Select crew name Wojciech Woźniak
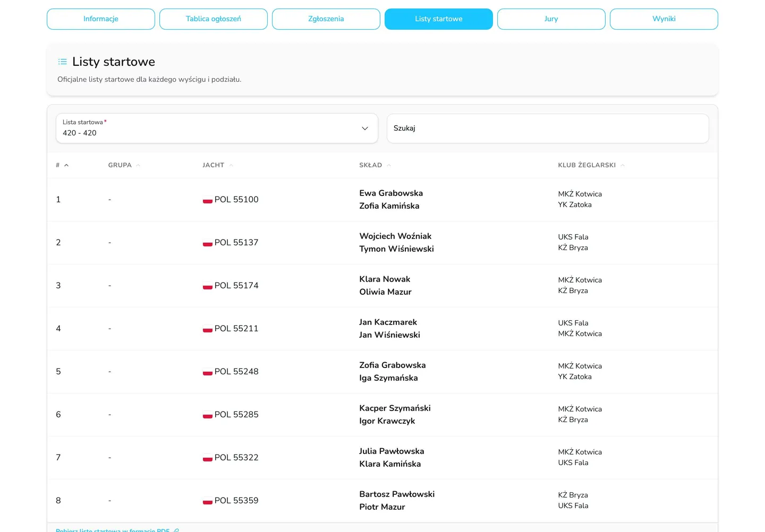This screenshot has height=532, width=765. [395, 236]
